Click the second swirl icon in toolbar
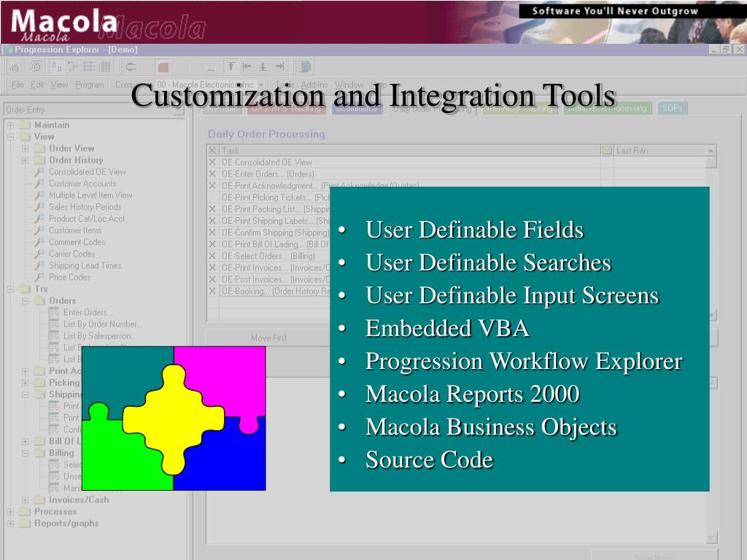Image resolution: width=747 pixels, height=560 pixels. tap(35, 66)
